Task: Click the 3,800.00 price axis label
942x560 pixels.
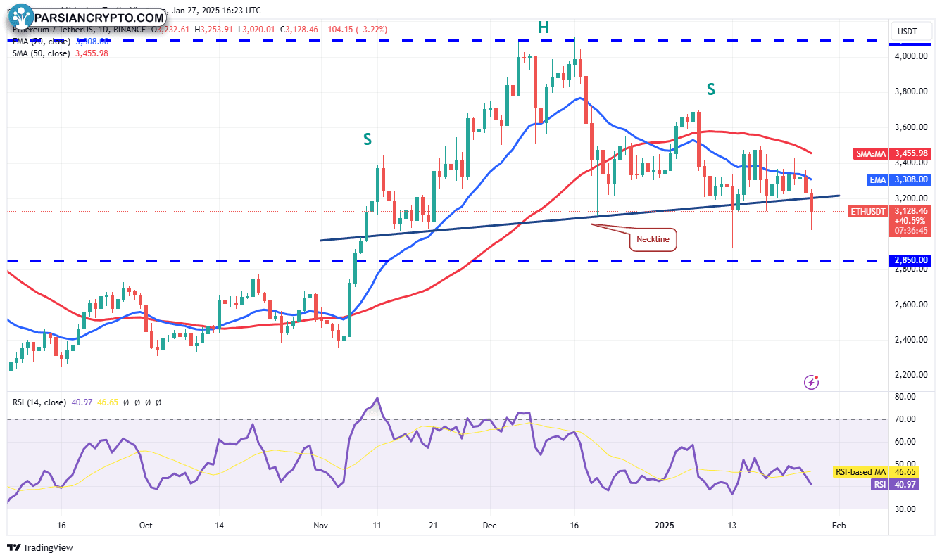Action: (910, 91)
